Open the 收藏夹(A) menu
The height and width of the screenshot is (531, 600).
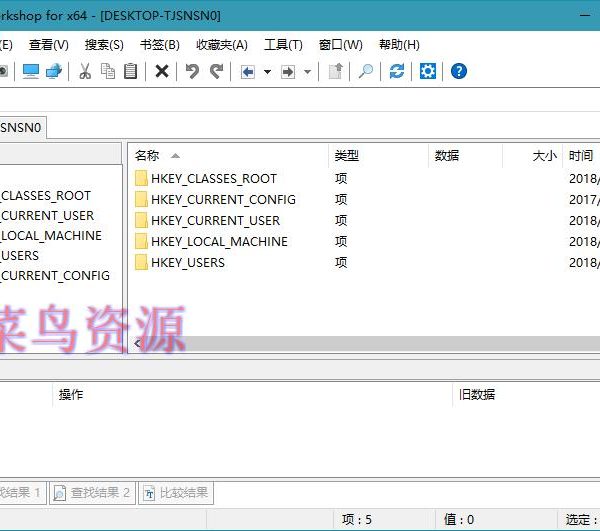222,45
